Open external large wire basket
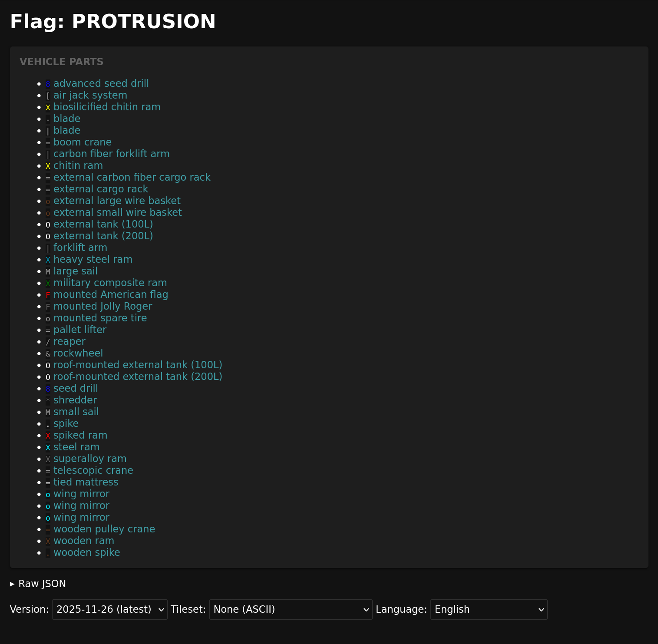 (117, 201)
